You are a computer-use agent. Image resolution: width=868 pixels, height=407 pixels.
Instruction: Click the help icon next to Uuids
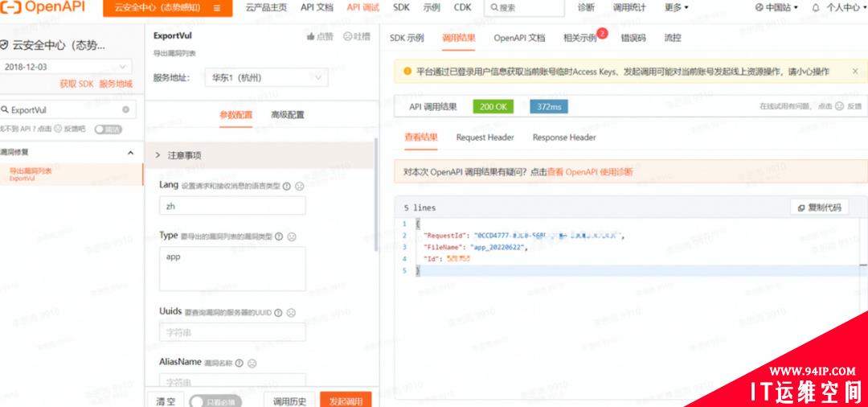point(278,312)
